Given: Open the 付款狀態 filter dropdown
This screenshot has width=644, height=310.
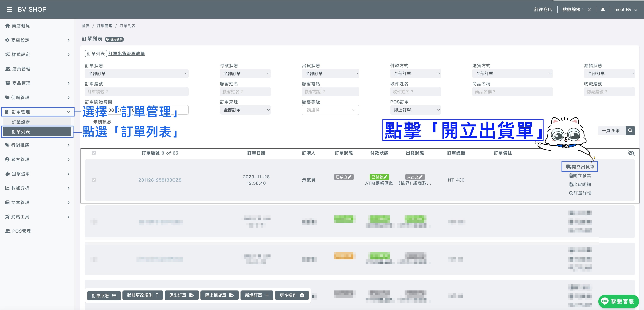Looking at the screenshot, I should point(245,73).
